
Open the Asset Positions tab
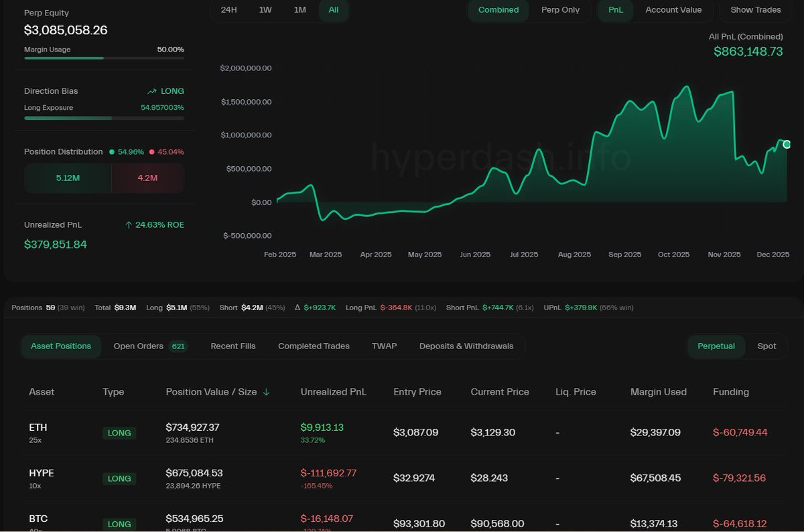pyautogui.click(x=61, y=346)
